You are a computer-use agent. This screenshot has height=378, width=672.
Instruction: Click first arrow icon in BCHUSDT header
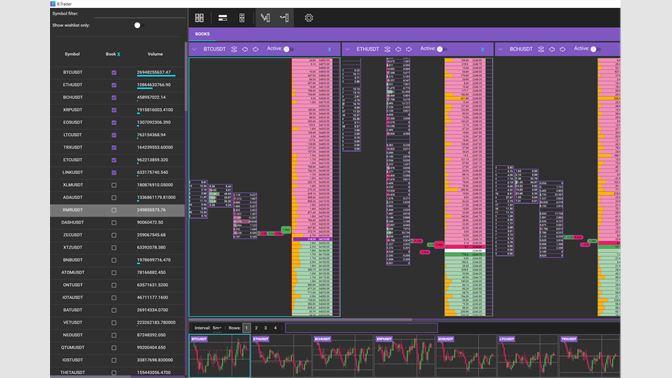pyautogui.click(x=552, y=49)
